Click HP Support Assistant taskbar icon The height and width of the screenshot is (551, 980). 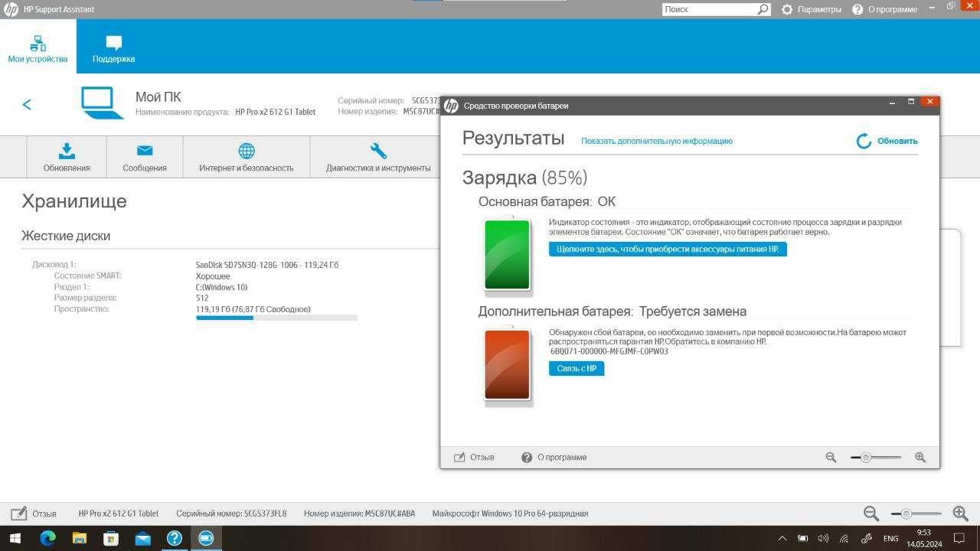point(174,538)
